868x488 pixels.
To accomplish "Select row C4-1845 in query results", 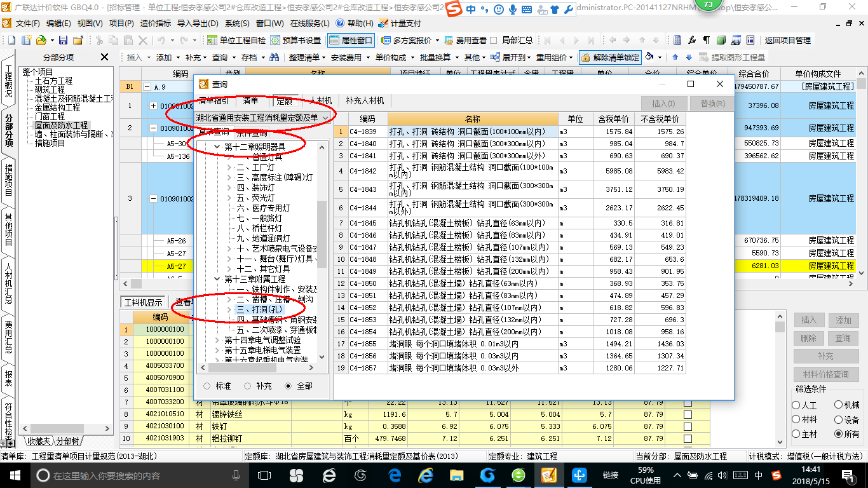I will tap(510, 223).
